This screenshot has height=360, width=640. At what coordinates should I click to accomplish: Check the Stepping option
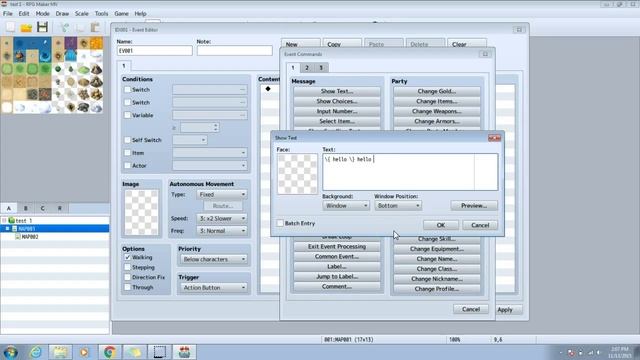127,267
